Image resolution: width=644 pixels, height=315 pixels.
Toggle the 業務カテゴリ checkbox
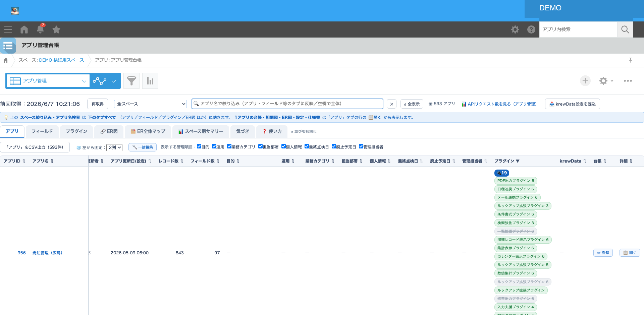(x=229, y=146)
